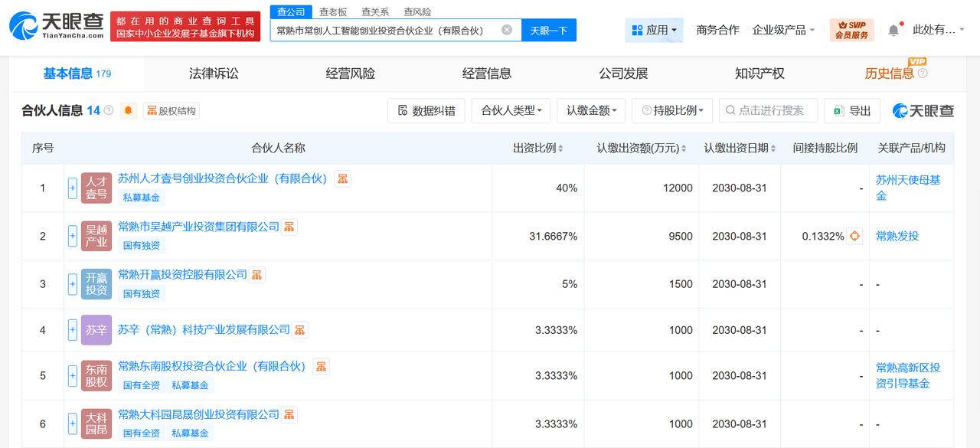This screenshot has height=448, width=980.
Task: Open equity structure icon for 常熟大科园昆晟创业投资
Action: 289,414
